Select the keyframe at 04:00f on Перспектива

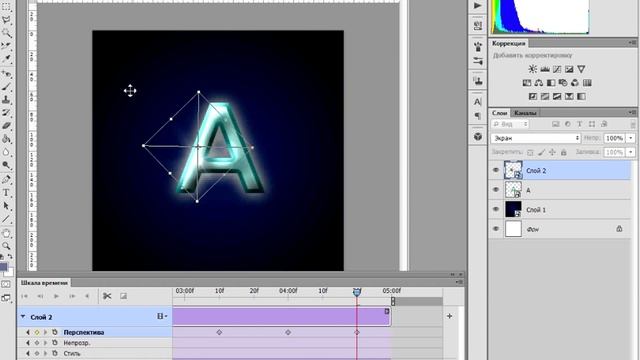(288, 332)
